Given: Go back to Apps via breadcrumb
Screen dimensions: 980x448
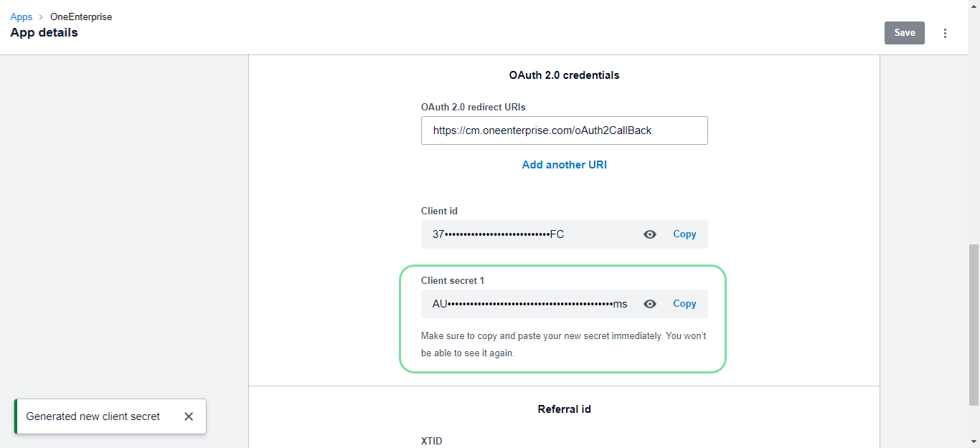Looking at the screenshot, I should pyautogui.click(x=21, y=16).
